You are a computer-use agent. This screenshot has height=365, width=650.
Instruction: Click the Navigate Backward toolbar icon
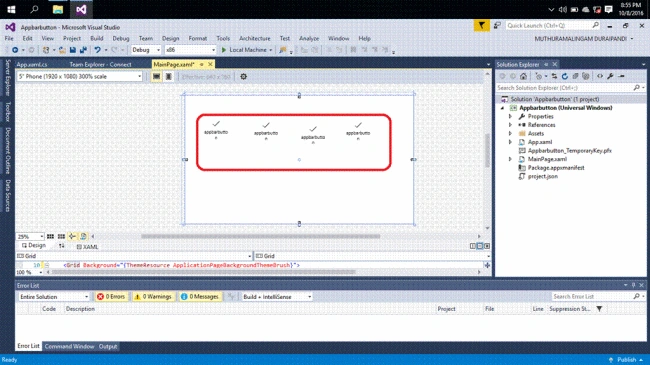(x=15, y=50)
